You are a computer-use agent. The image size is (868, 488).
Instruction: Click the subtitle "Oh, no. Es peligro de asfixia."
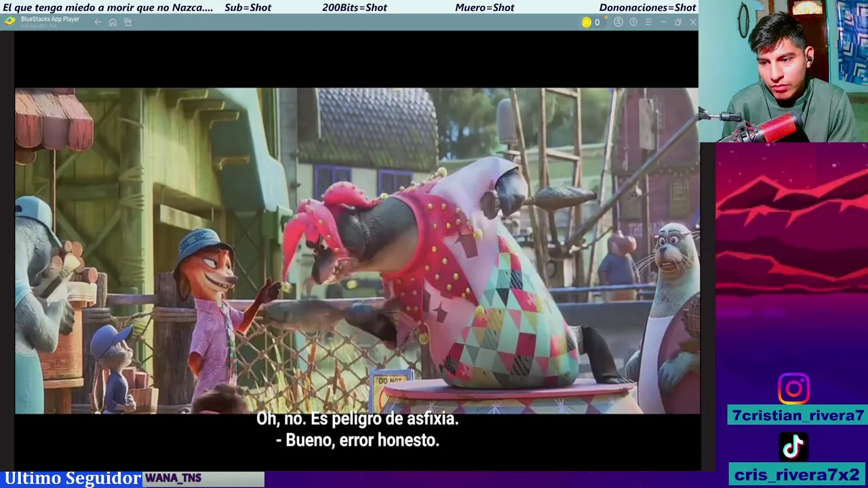(357, 419)
